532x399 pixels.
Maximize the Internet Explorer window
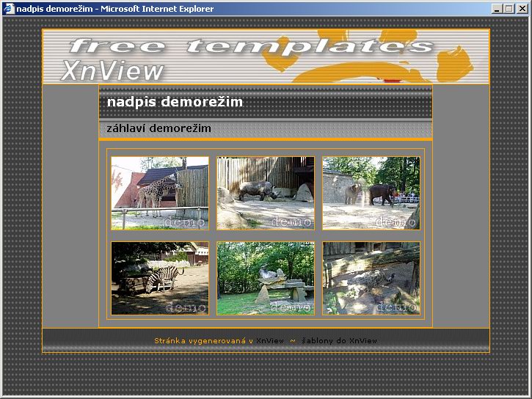point(509,9)
